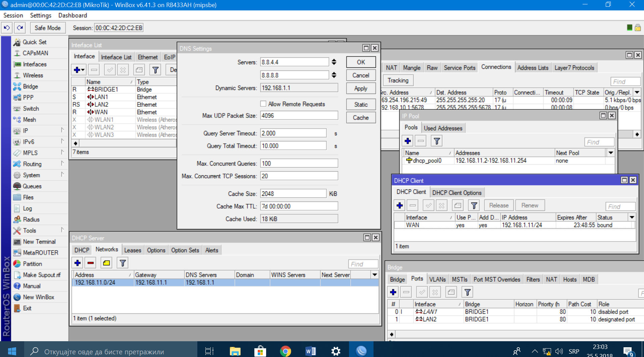Open New Terminal from sidebar
The width and height of the screenshot is (644, 357).
[x=39, y=241]
